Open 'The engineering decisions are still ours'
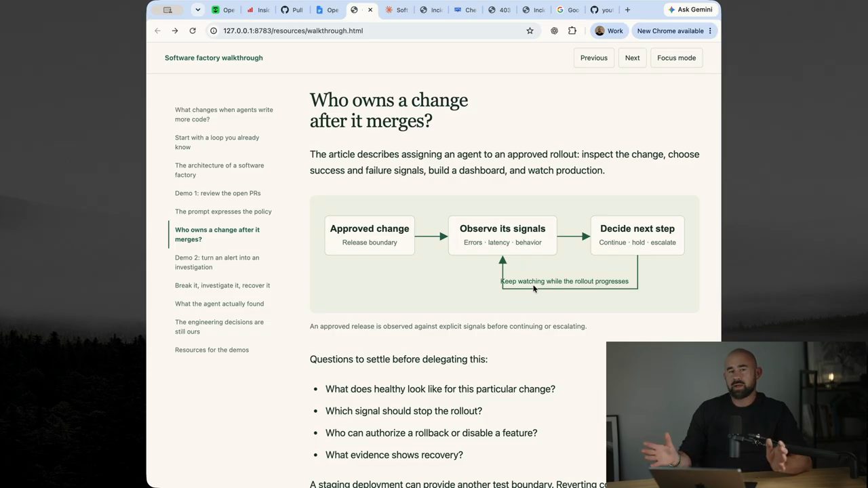Image resolution: width=868 pixels, height=488 pixels. click(x=219, y=327)
